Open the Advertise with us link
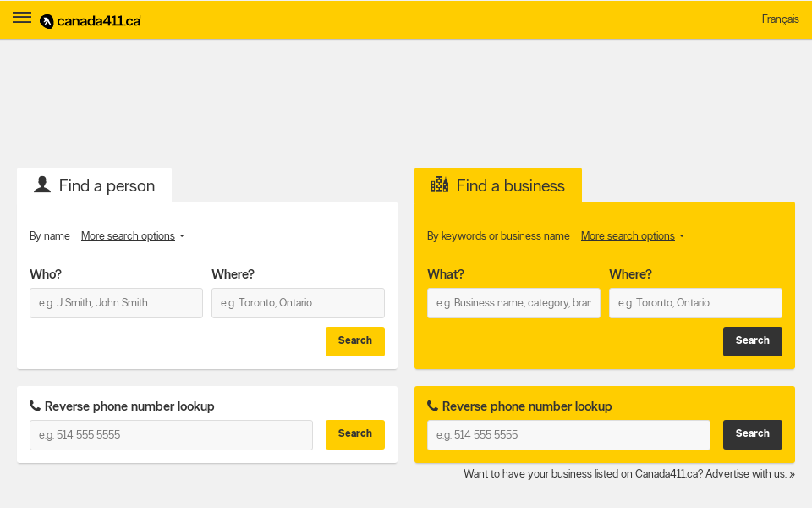 tap(749, 474)
